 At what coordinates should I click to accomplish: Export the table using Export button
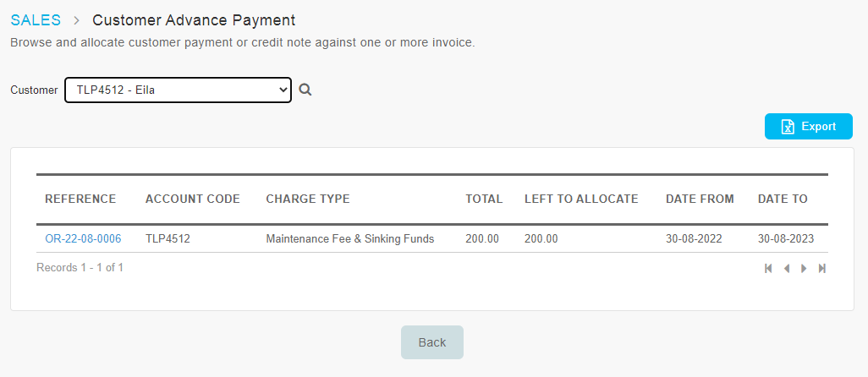[808, 127]
